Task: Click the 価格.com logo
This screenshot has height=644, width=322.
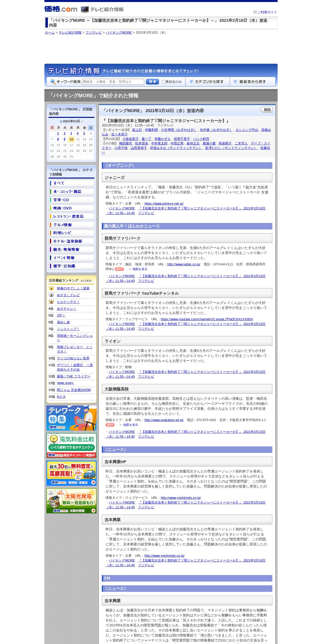Action: click(x=61, y=9)
